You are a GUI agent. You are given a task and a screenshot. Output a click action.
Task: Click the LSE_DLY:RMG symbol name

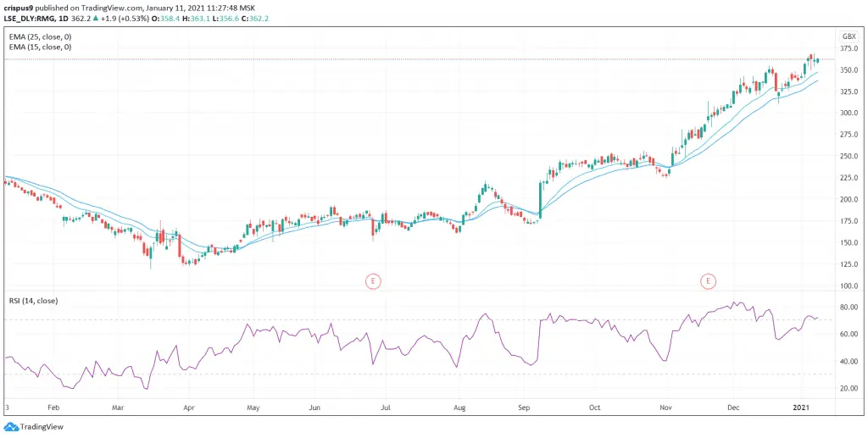point(28,18)
